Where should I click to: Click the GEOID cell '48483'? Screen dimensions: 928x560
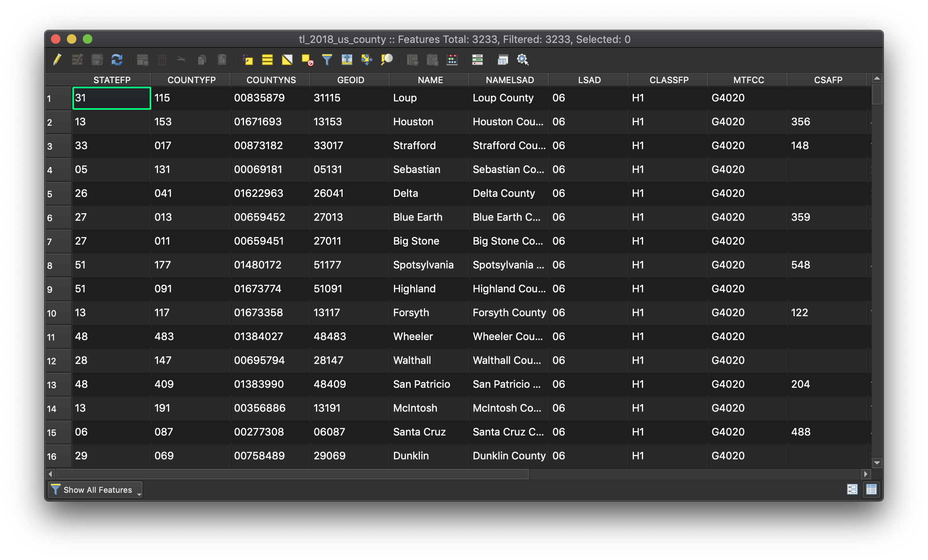coord(350,336)
